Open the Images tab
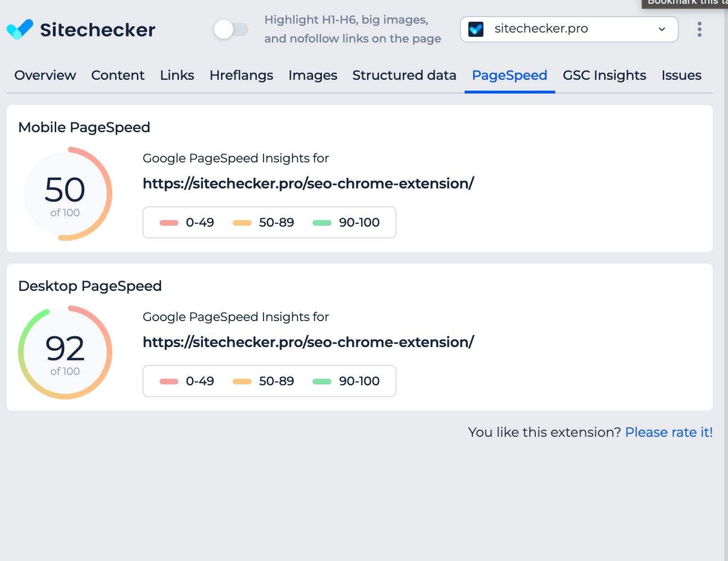728x561 pixels. pos(313,76)
